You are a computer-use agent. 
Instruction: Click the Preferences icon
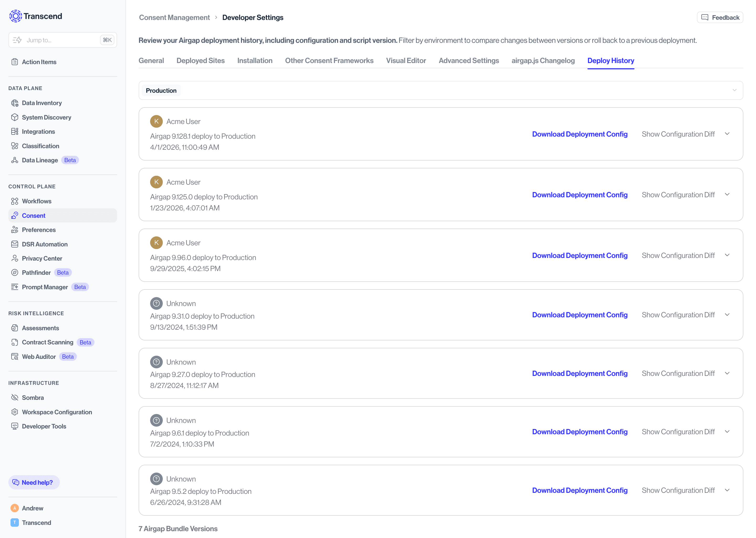click(x=14, y=230)
